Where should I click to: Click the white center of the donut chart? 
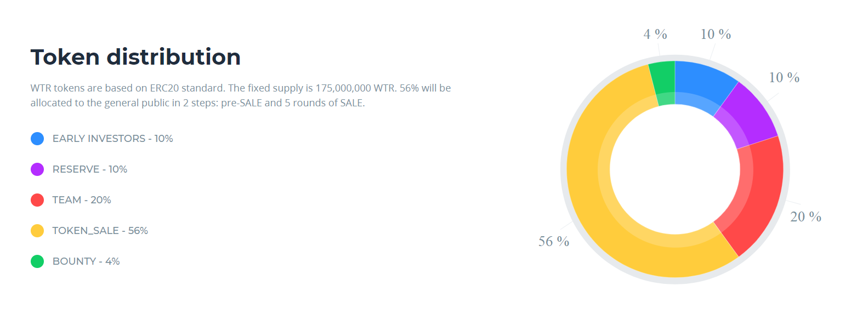click(675, 170)
